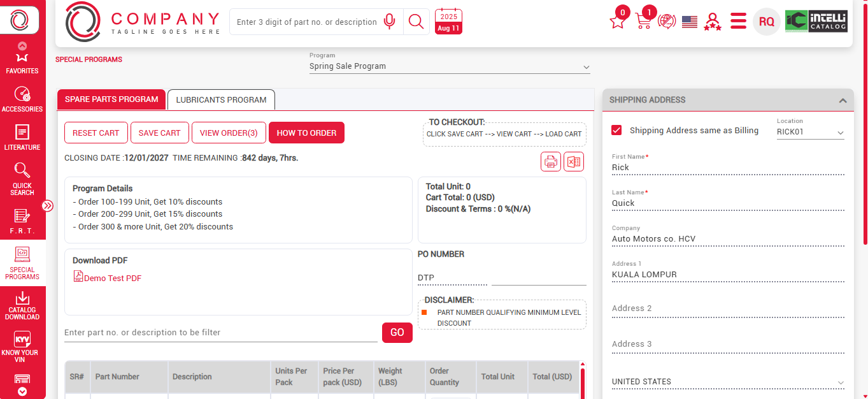Expand the sidebar with the double-arrow button
The height and width of the screenshot is (399, 868).
coord(48,206)
